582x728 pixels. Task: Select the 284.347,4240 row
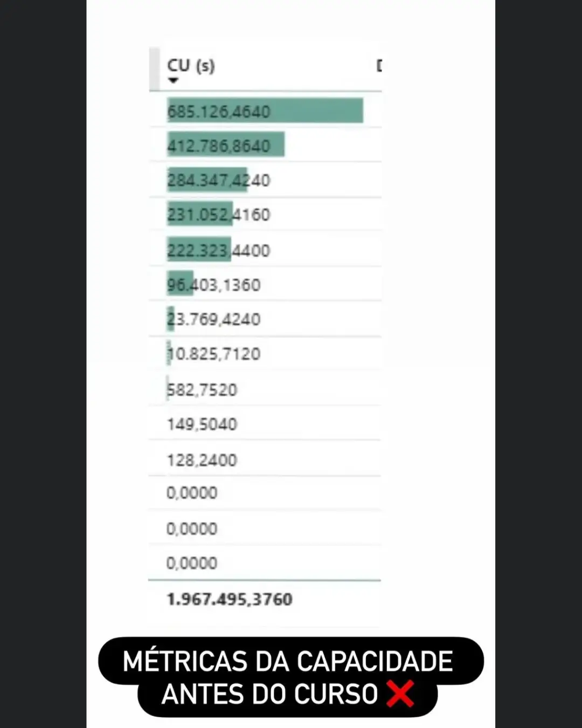tap(218, 180)
